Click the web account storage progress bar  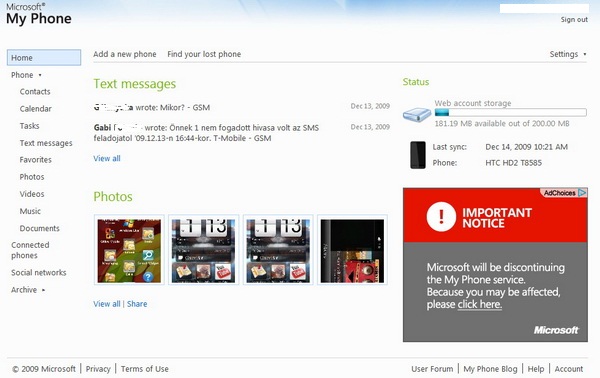pos(510,112)
